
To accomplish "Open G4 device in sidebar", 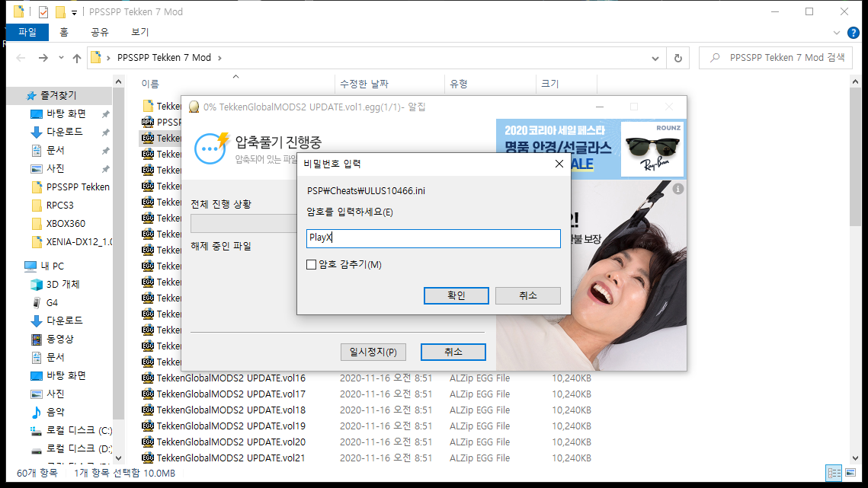I will click(52, 303).
